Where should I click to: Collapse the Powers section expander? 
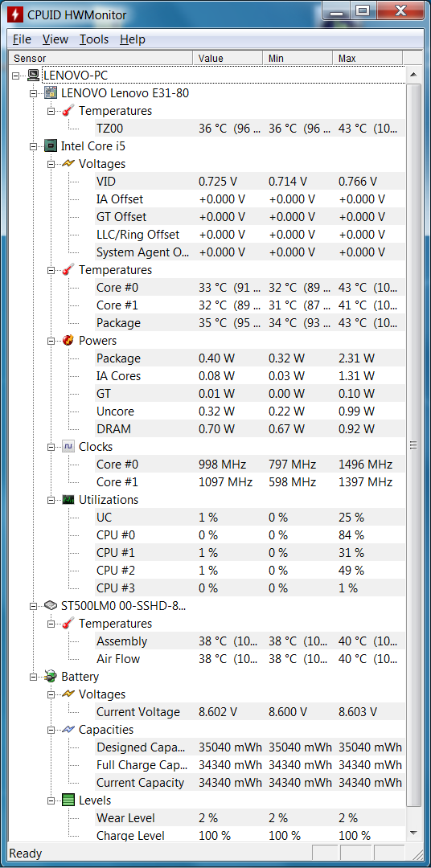tap(51, 341)
